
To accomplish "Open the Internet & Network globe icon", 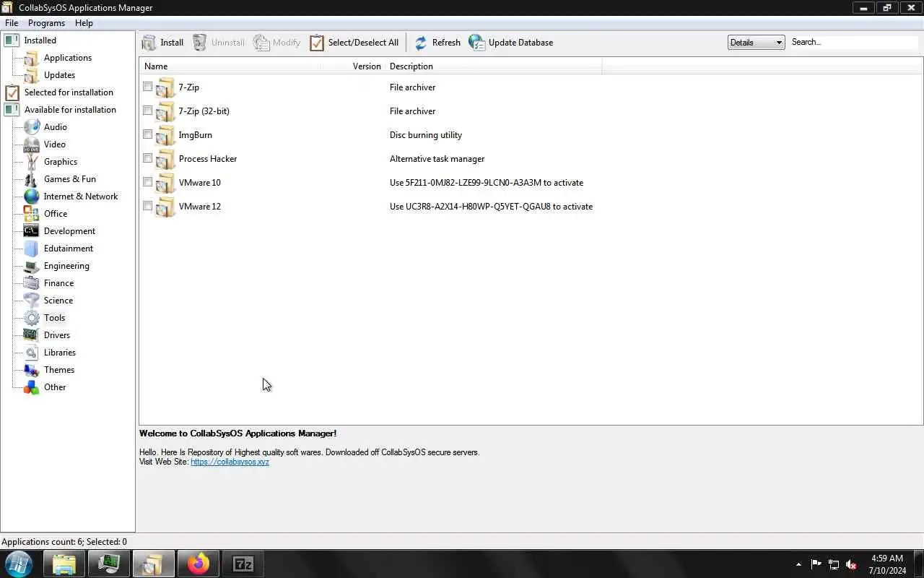I will tap(32, 197).
